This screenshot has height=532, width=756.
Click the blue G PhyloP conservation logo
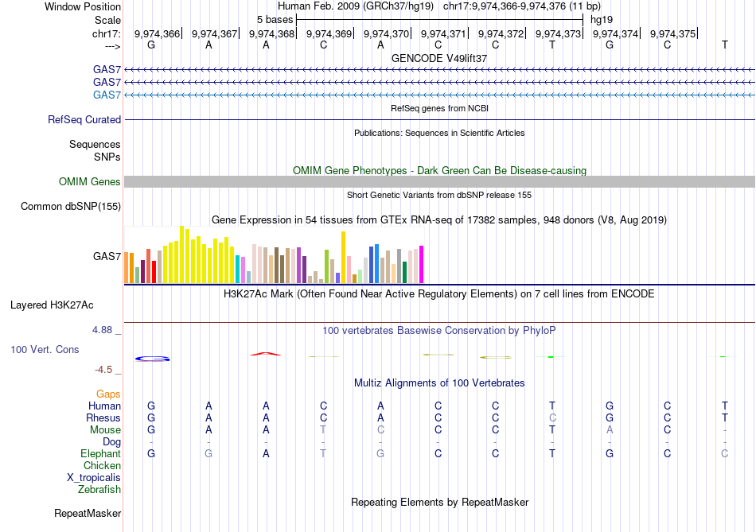point(152,359)
